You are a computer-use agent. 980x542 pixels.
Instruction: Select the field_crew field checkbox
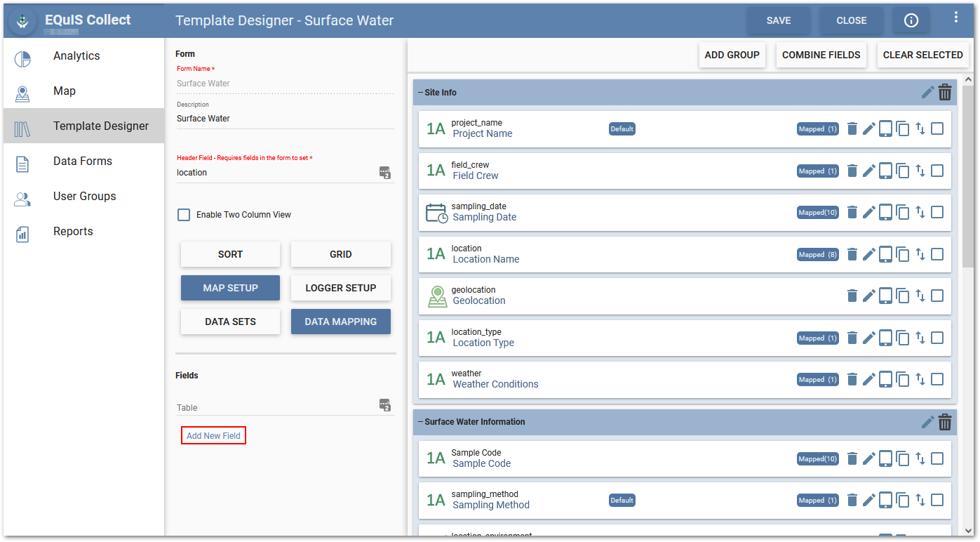937,171
